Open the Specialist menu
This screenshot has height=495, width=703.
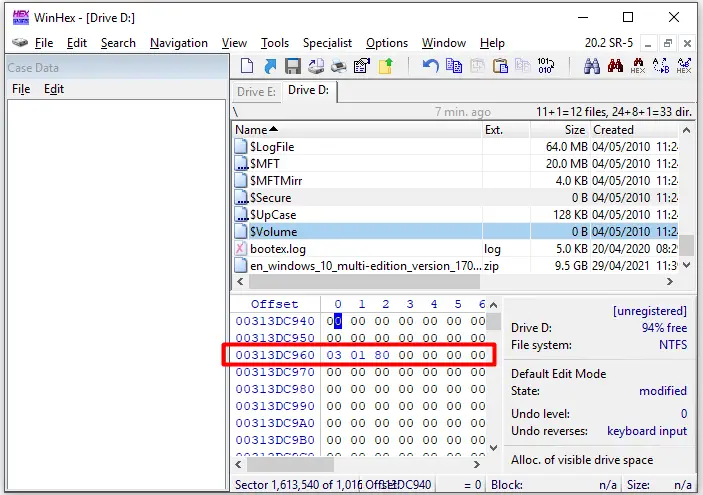tap(327, 43)
